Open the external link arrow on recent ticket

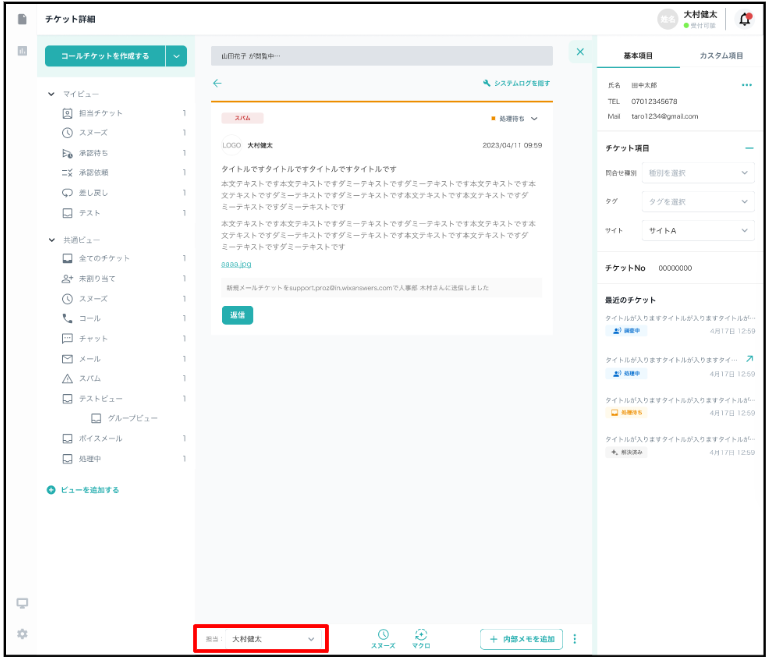point(750,358)
